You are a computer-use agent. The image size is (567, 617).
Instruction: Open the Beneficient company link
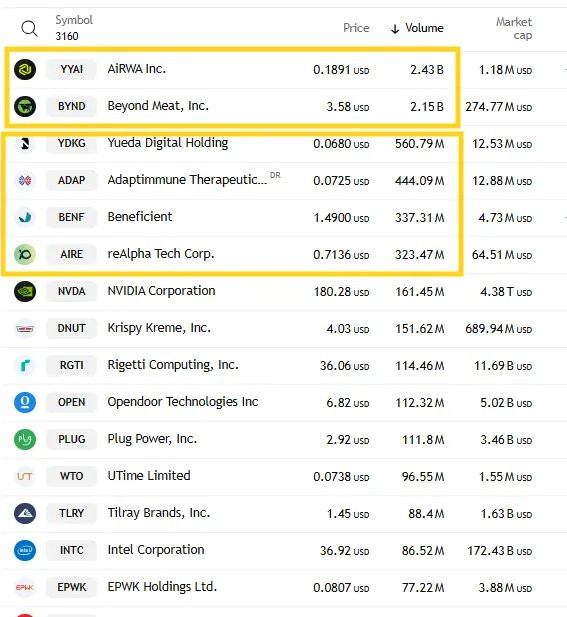140,217
